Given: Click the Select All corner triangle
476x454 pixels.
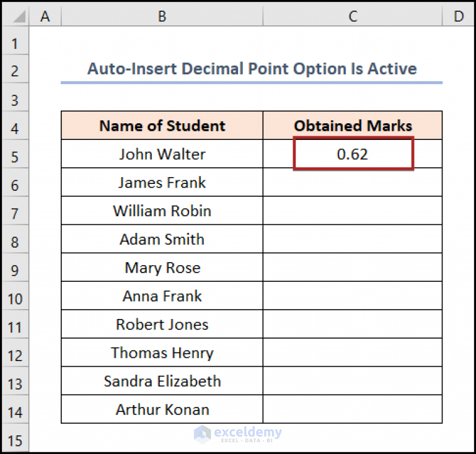Looking at the screenshot, I should pyautogui.click(x=18, y=17).
